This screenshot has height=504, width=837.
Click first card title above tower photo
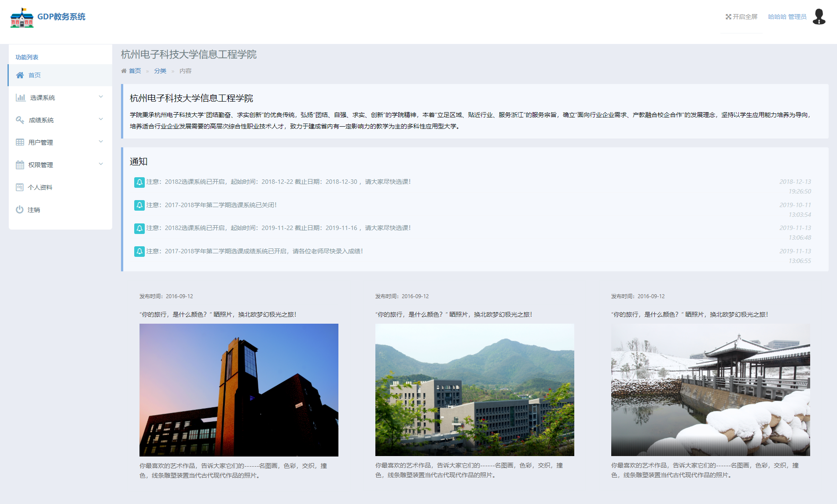(218, 314)
